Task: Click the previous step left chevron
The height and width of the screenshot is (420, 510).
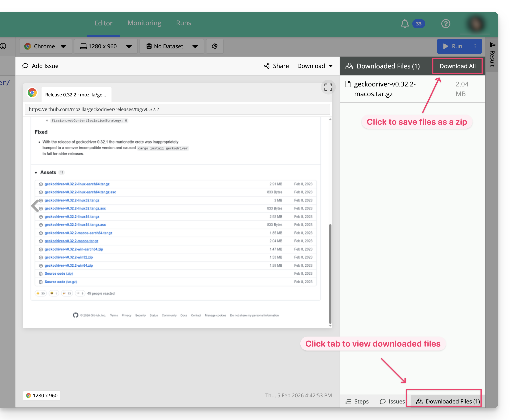Action: coord(35,206)
